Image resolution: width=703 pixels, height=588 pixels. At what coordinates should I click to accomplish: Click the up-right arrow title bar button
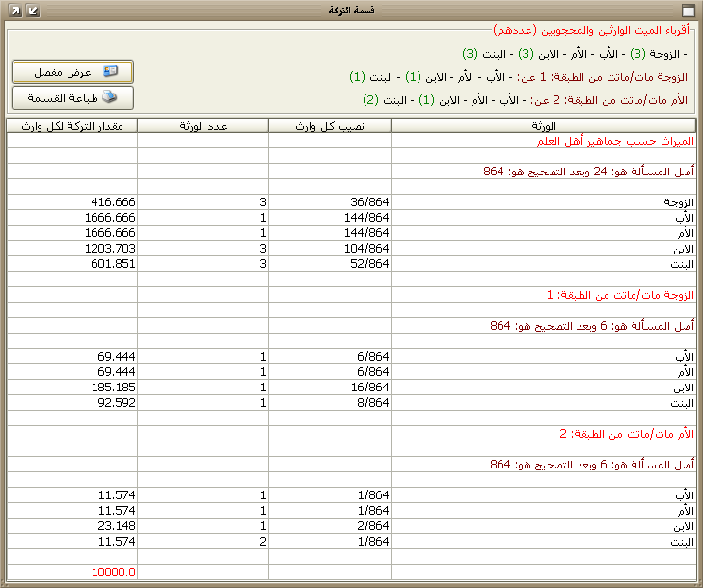click(x=14, y=11)
